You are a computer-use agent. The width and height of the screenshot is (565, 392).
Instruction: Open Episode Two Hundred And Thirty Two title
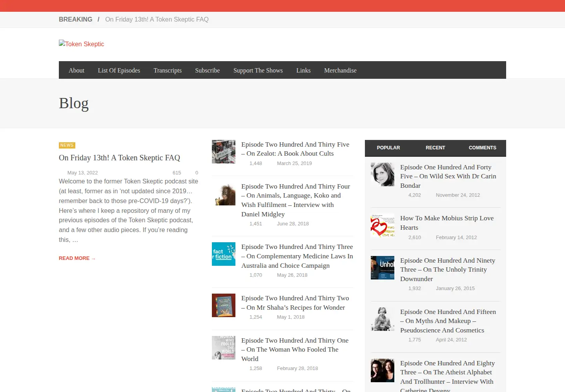(295, 303)
